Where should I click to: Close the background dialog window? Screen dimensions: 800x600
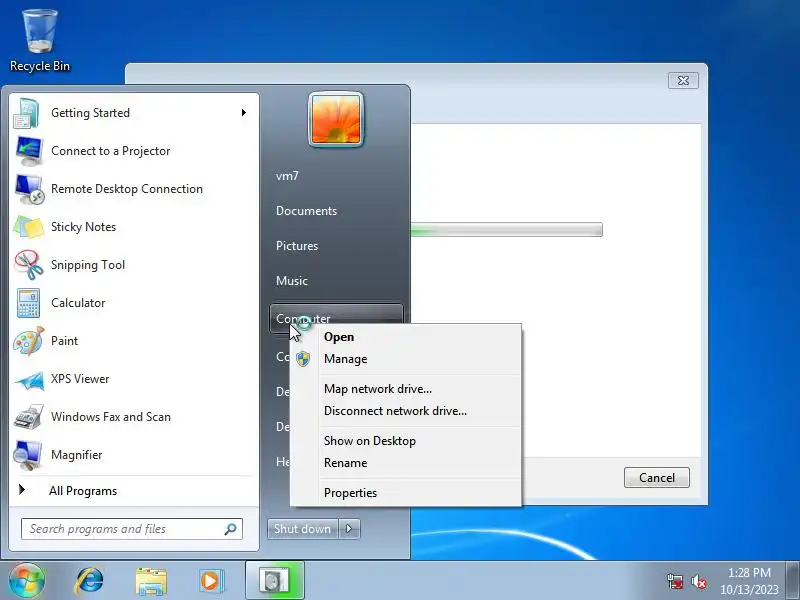pyautogui.click(x=683, y=81)
